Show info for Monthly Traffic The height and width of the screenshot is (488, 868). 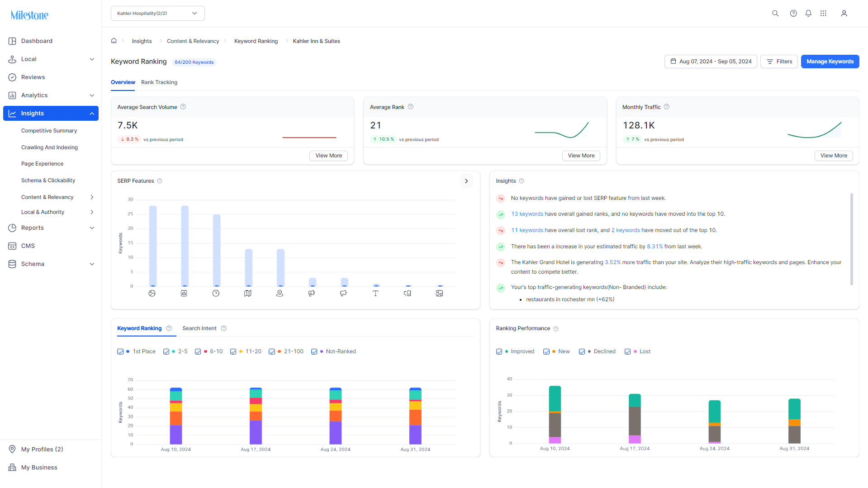tap(667, 107)
